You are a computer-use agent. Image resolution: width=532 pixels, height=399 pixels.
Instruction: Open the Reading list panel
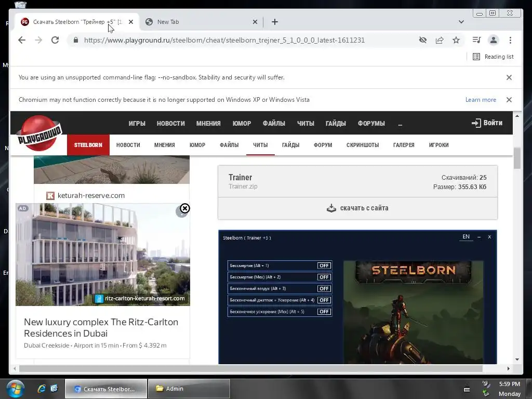click(493, 57)
